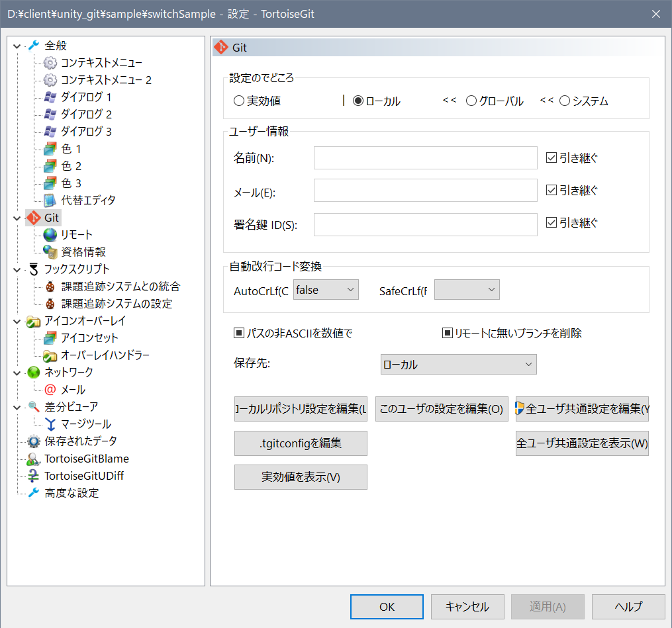Uncheck 引き継ぐ next to 名前 field
This screenshot has width=672, height=628.
tap(551, 158)
